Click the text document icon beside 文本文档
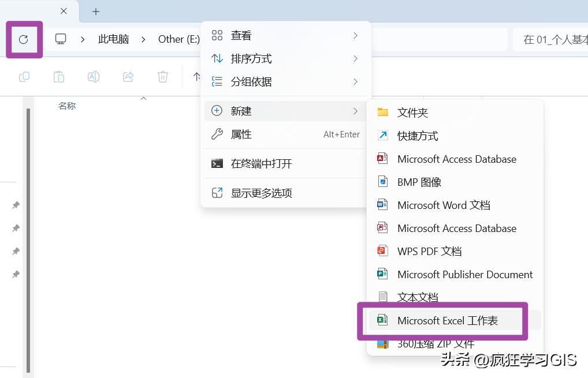Viewport: 588px width, 378px height. click(x=382, y=297)
